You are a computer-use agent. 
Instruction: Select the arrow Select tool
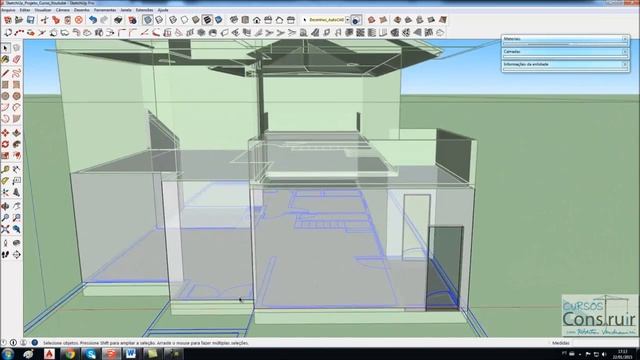point(5,48)
